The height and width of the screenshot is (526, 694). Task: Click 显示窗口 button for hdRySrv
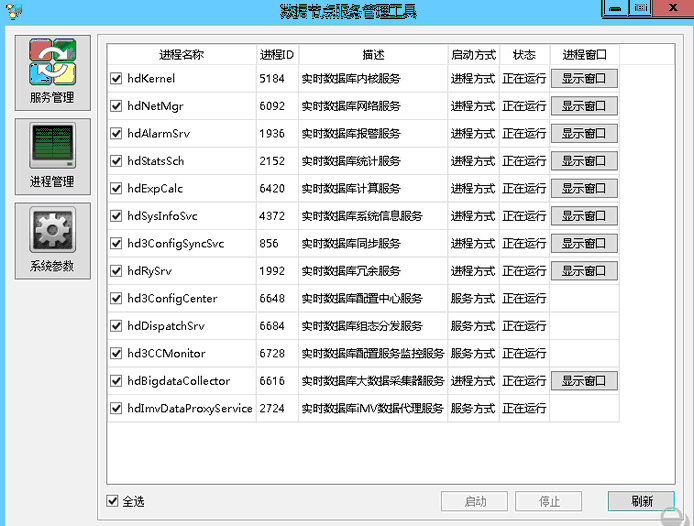pyautogui.click(x=584, y=271)
